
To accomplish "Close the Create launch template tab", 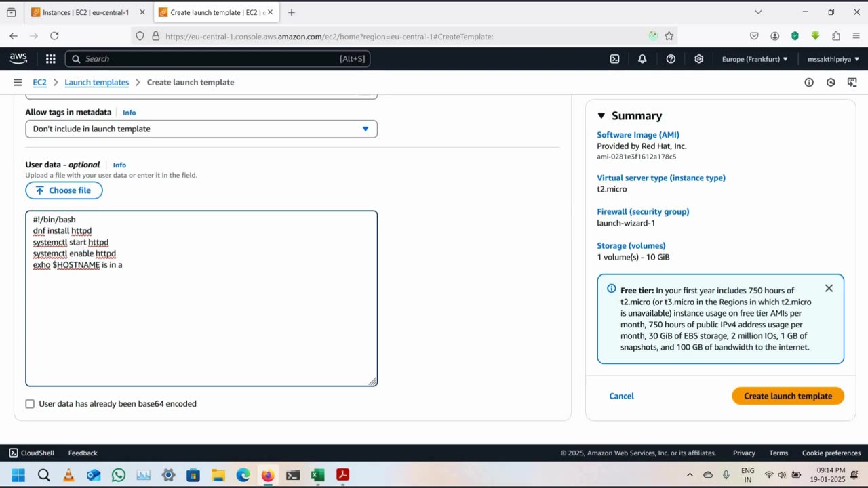I will [270, 12].
